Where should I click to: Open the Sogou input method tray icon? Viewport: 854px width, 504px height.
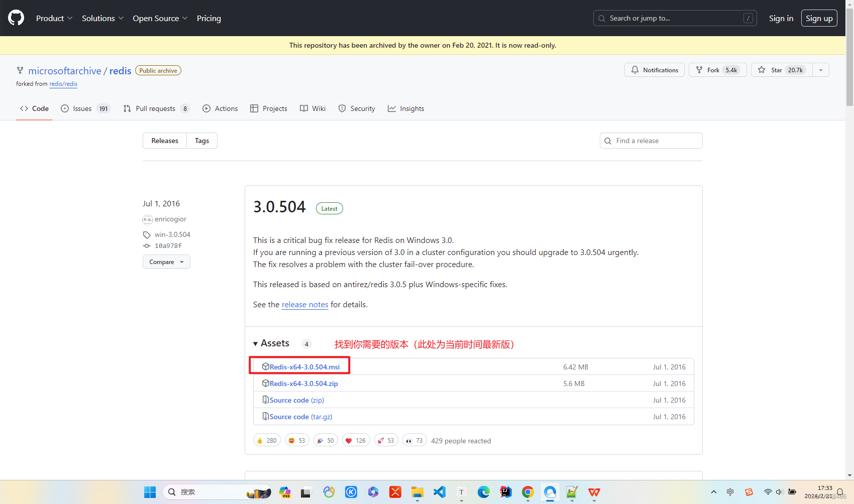(x=749, y=492)
